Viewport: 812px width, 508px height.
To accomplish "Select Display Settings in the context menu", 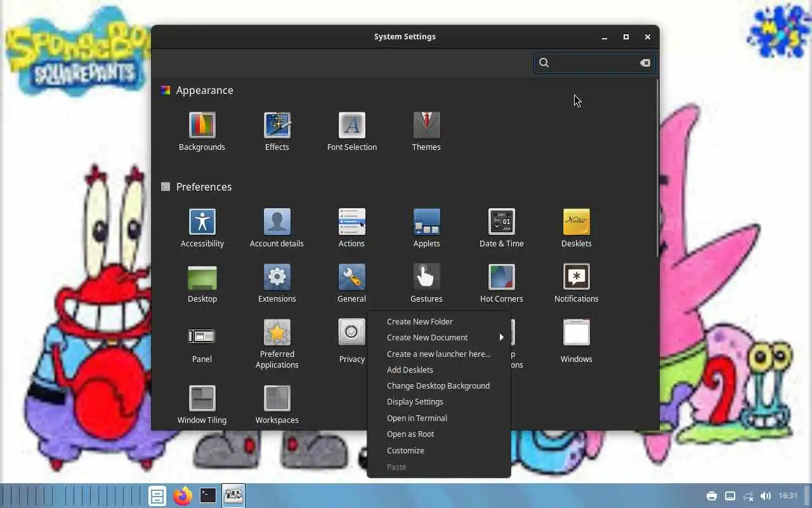I will click(x=439, y=401).
